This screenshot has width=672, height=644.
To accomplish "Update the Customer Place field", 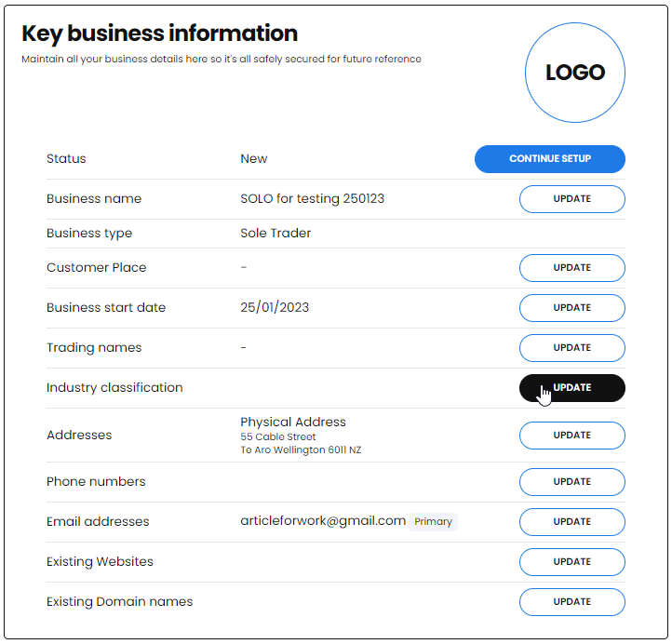I will (x=572, y=268).
